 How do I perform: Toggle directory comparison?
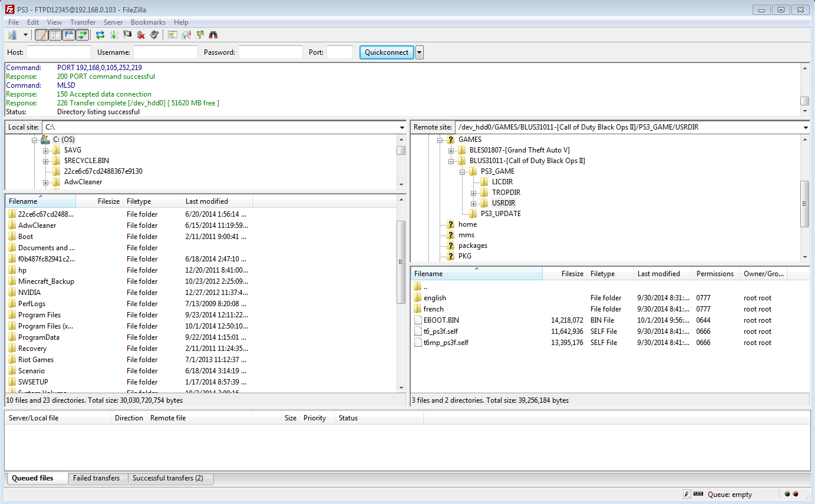(x=186, y=35)
